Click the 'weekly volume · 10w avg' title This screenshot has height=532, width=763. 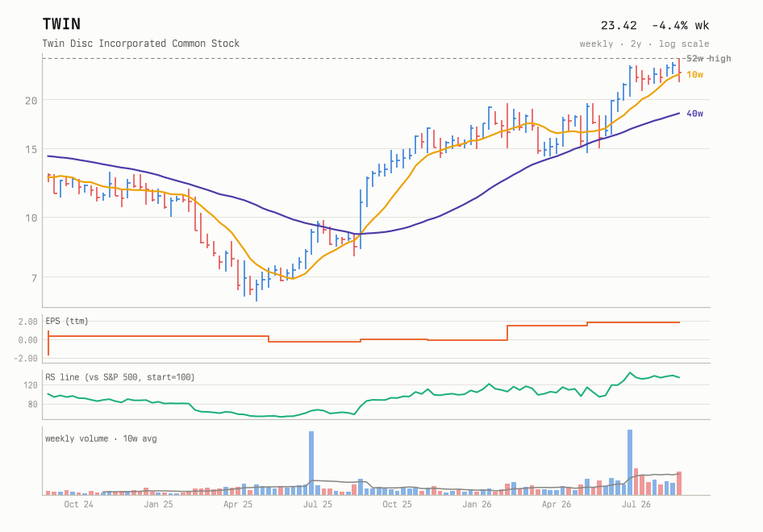click(101, 438)
